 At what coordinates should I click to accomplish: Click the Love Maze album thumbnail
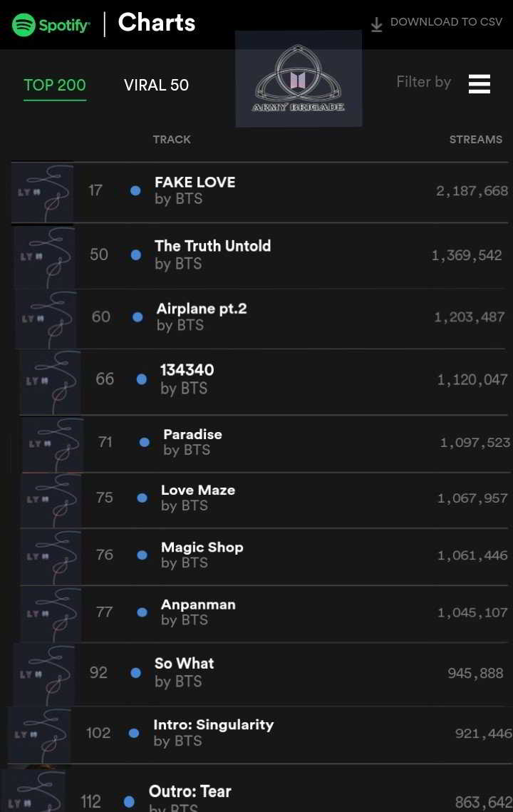click(x=51, y=500)
